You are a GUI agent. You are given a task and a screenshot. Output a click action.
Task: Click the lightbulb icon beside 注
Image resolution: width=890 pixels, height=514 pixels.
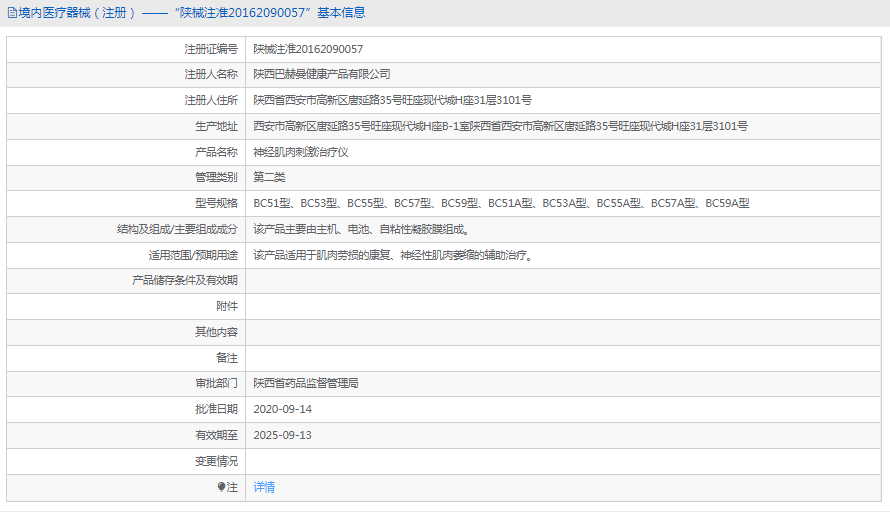(221, 487)
